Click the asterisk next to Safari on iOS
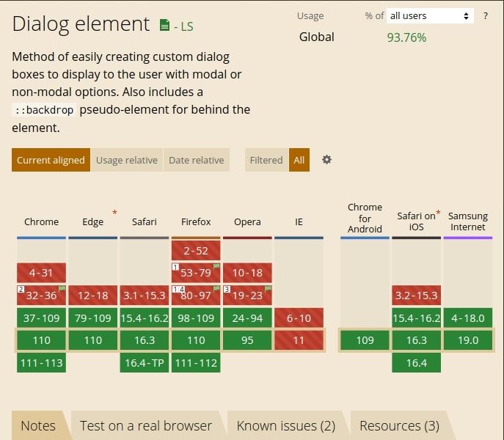 438,213
